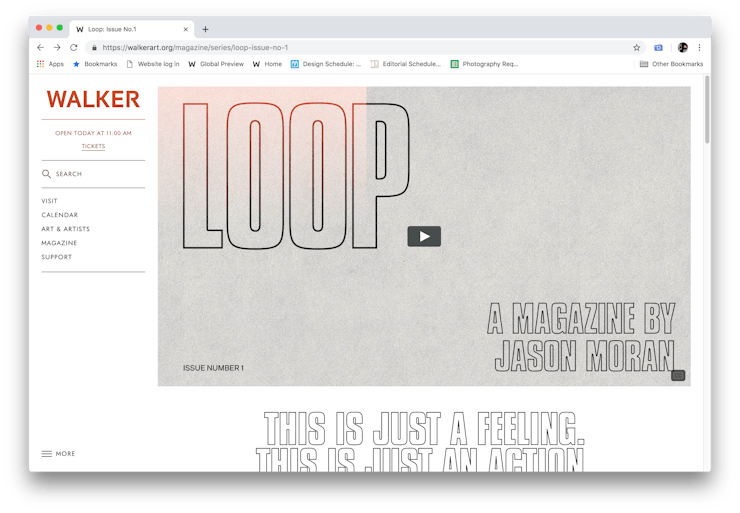Open the Magazine navigation item

(59, 243)
